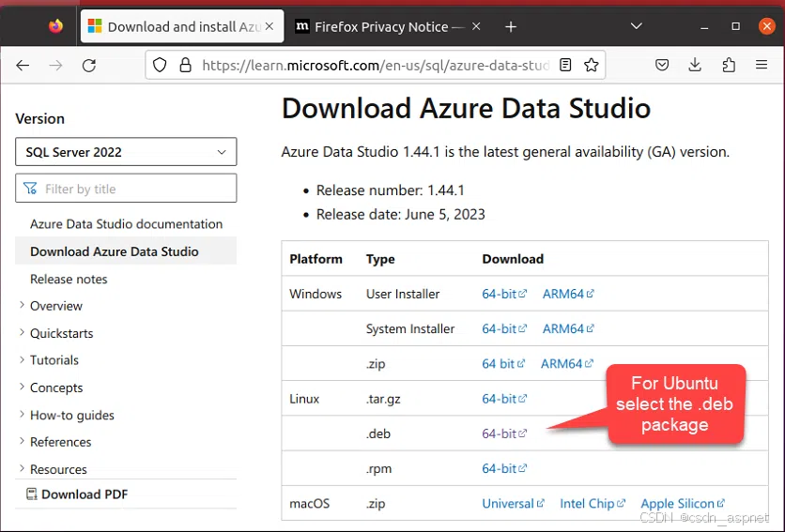Expand the Quickstarts section

pos(56,333)
